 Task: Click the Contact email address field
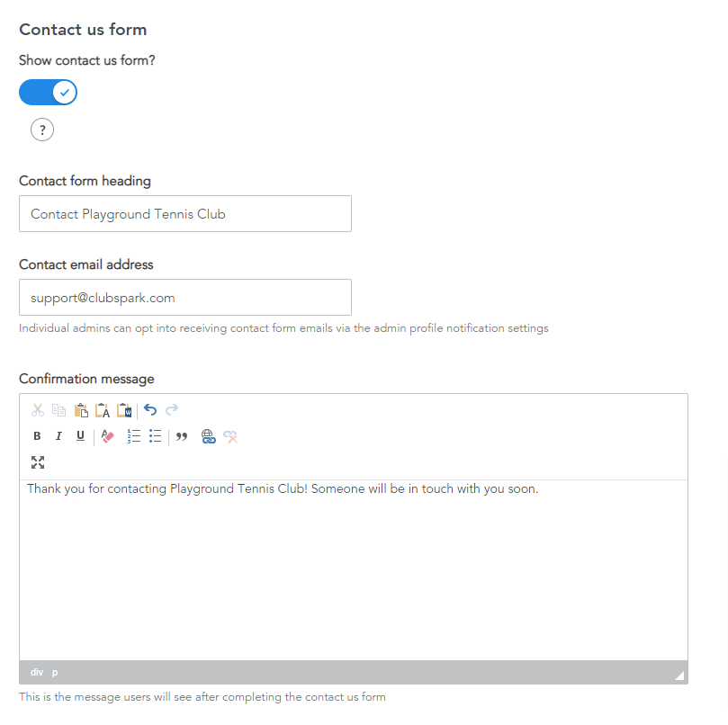click(x=185, y=298)
